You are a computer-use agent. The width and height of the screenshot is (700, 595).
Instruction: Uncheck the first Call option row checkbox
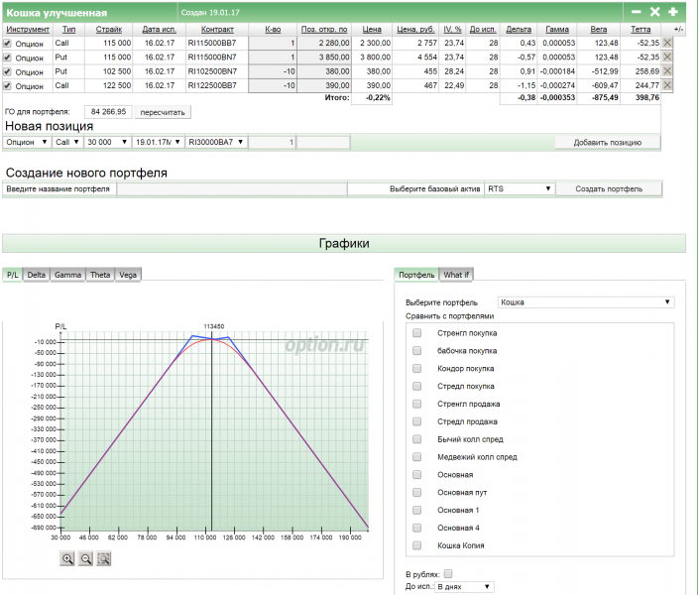point(9,44)
